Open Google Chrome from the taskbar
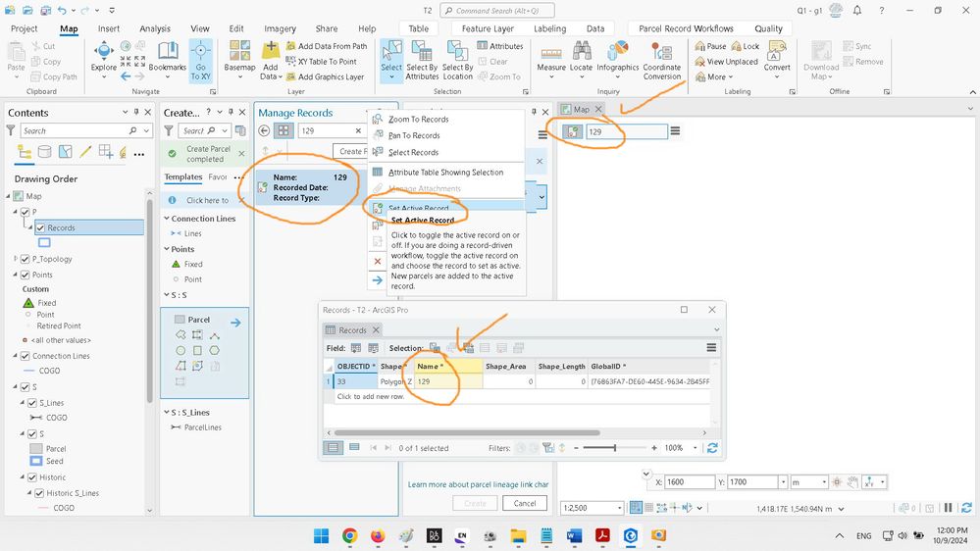The image size is (980, 551). coord(349,535)
